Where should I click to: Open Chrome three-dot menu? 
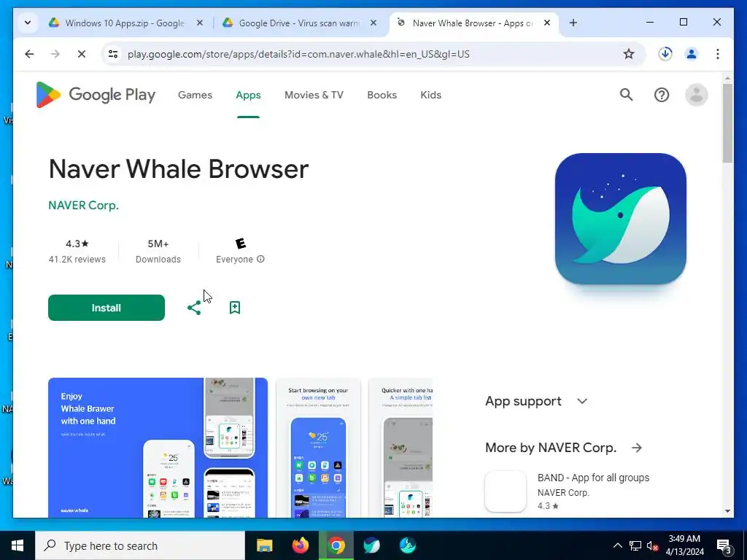coord(718,54)
